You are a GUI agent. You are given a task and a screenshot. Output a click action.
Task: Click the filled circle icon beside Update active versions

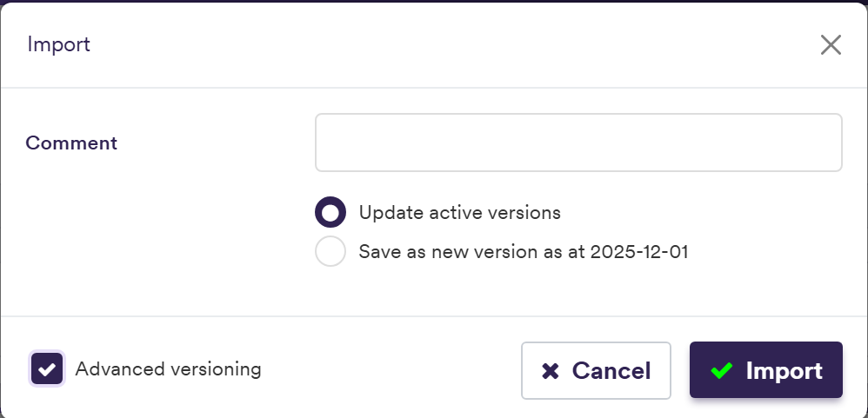pos(331,212)
